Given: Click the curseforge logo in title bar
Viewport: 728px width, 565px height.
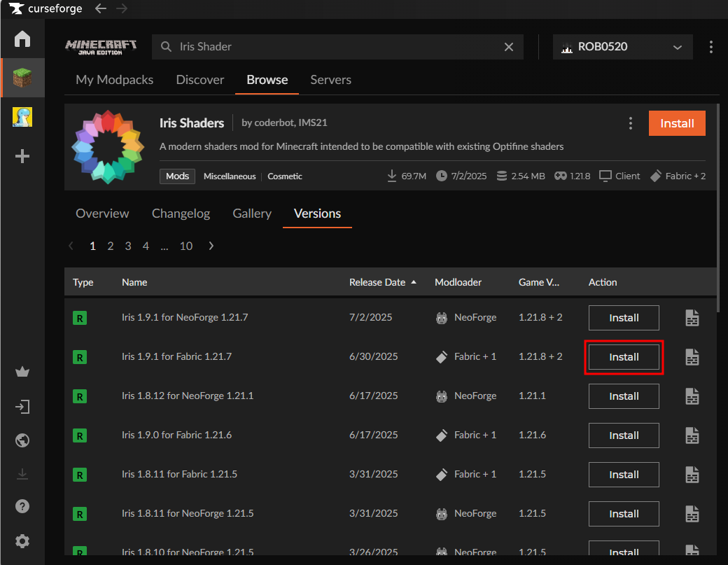Looking at the screenshot, I should pos(45,8).
